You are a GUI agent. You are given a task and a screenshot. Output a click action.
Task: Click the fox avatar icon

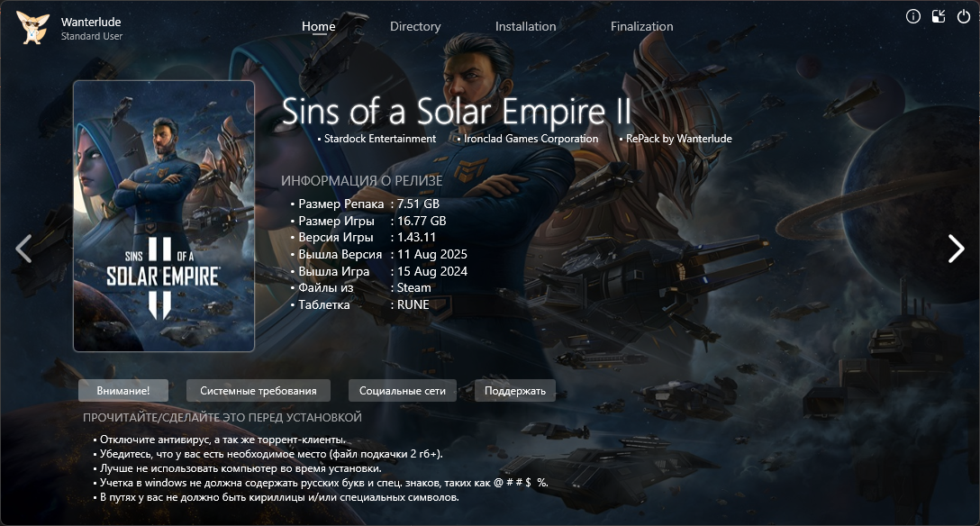tap(32, 28)
